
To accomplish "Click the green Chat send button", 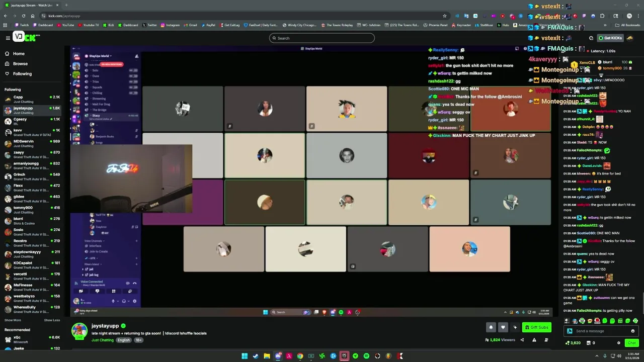I will tap(631, 343).
